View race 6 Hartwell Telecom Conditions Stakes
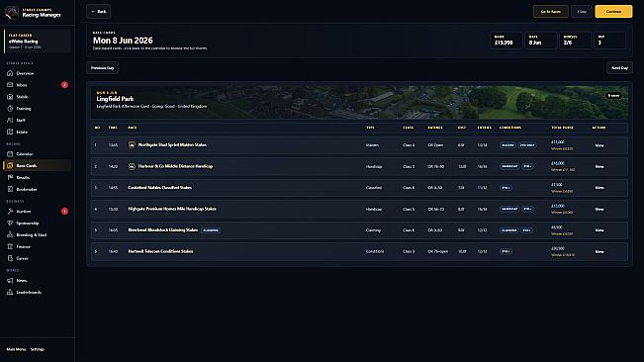 pyautogui.click(x=599, y=251)
